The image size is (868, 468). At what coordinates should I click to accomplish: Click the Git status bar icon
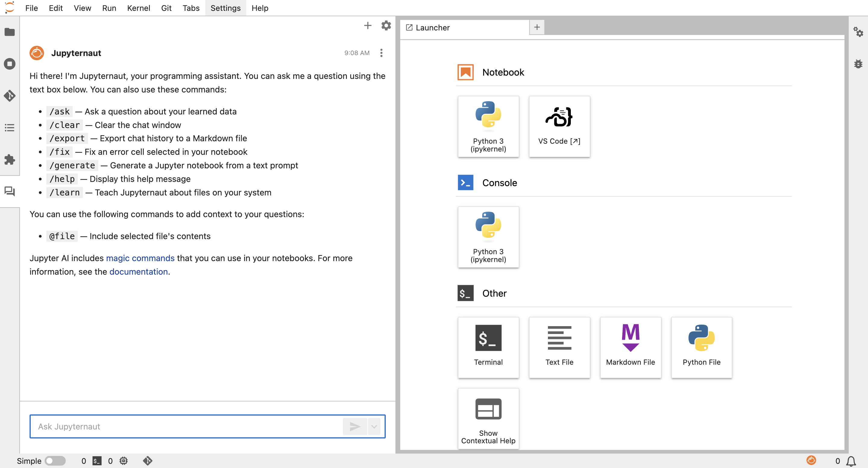point(148,460)
